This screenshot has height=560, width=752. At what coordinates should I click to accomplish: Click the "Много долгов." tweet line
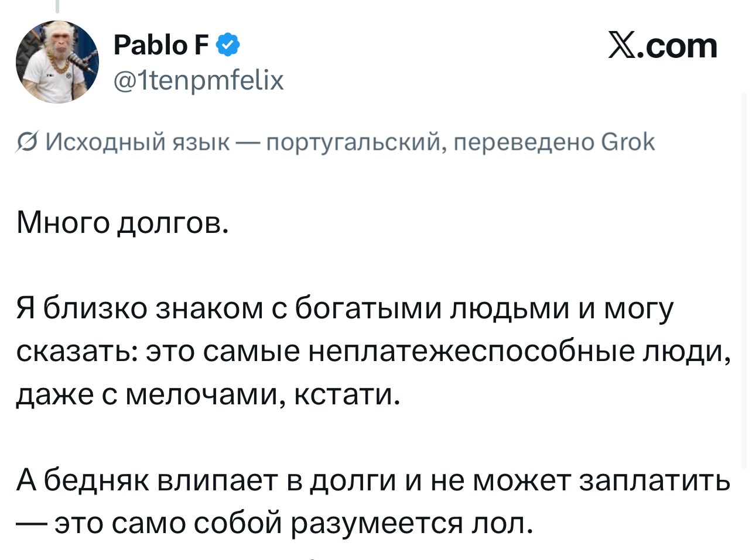pos(122,222)
